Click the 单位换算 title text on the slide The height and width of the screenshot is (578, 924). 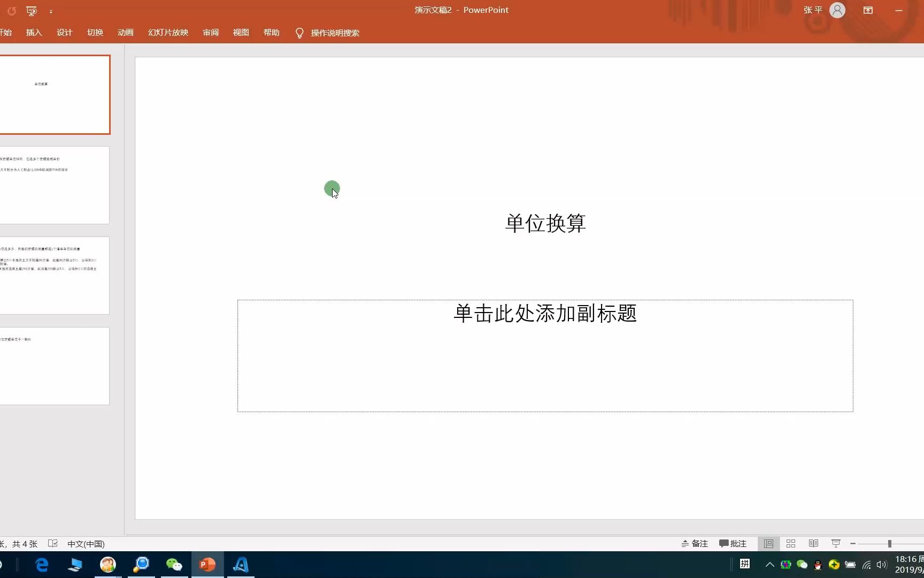545,223
